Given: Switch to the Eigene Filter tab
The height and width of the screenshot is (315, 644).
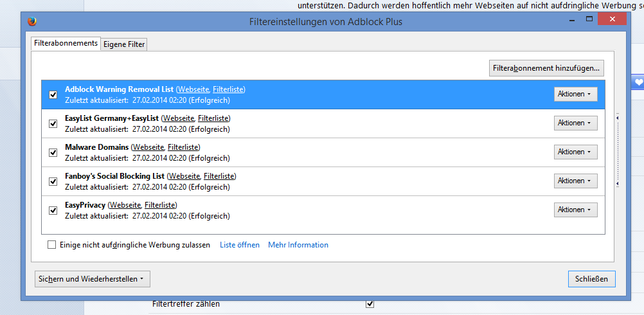Looking at the screenshot, I should pyautogui.click(x=124, y=44).
